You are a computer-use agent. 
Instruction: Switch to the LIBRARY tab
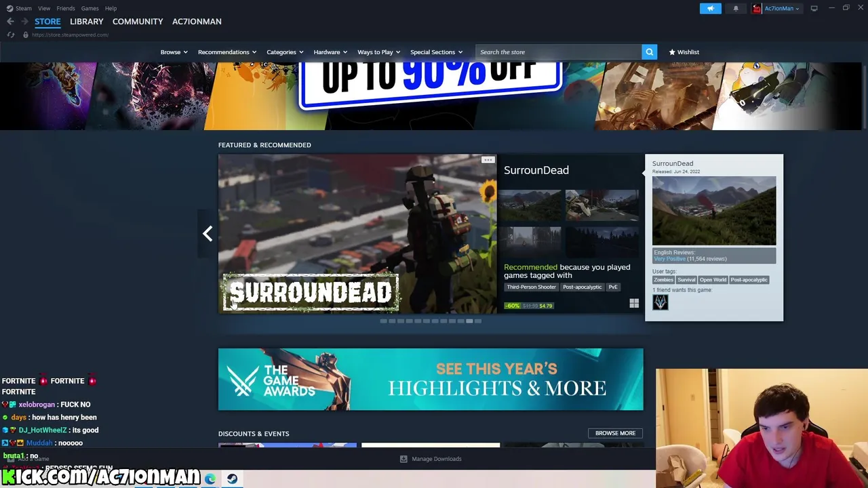87,22
